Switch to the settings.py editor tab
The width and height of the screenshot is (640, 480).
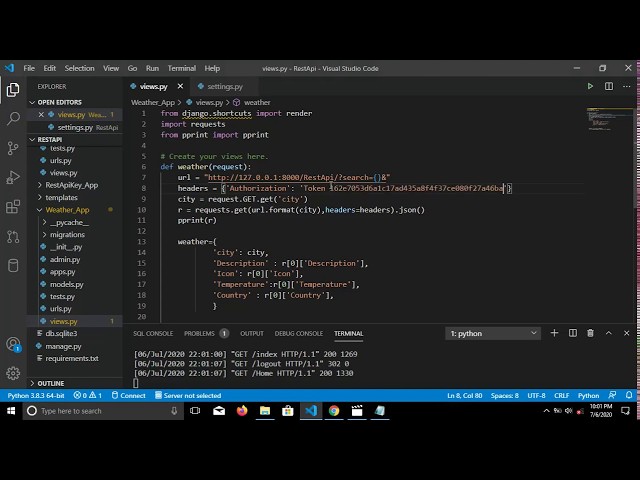tap(225, 87)
